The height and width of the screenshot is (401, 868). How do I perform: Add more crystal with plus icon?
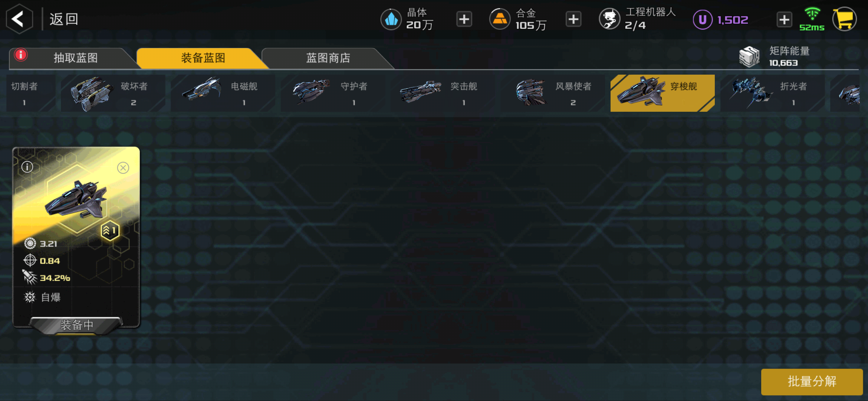(464, 19)
